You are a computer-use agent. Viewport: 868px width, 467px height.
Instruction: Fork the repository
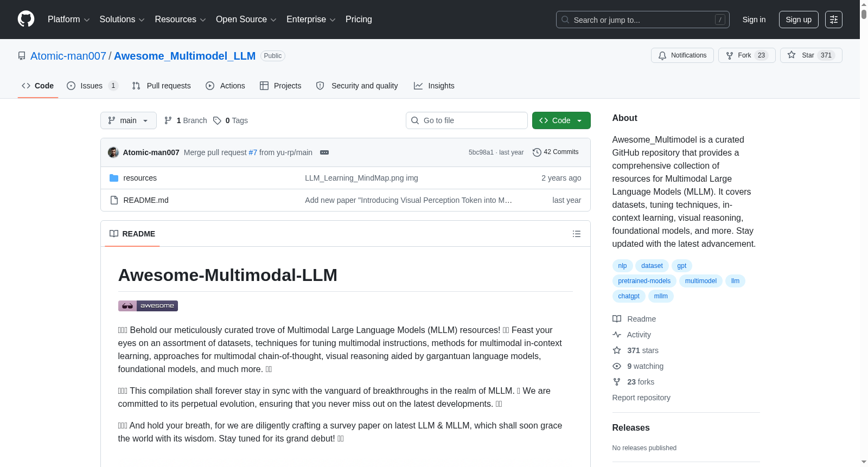point(747,55)
